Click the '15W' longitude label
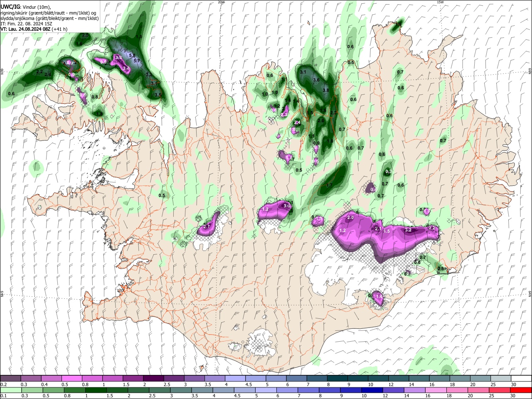Image resolution: width=532 pixels, height=399 pixels. click(440, 2)
